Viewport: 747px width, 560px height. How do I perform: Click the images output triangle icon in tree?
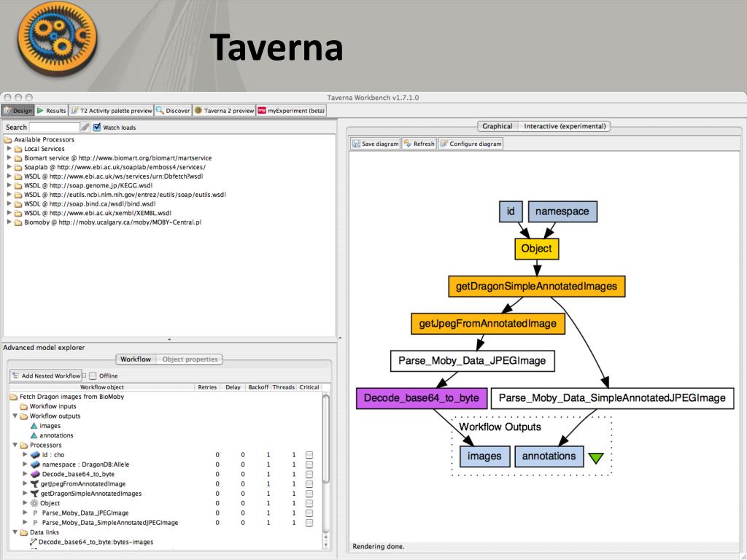pos(34,426)
